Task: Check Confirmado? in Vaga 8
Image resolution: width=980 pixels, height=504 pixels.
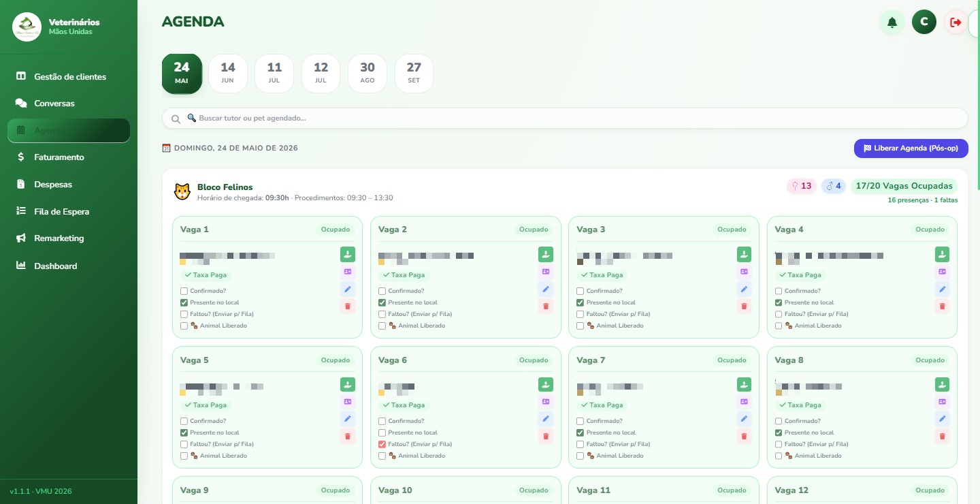Action: (x=779, y=421)
